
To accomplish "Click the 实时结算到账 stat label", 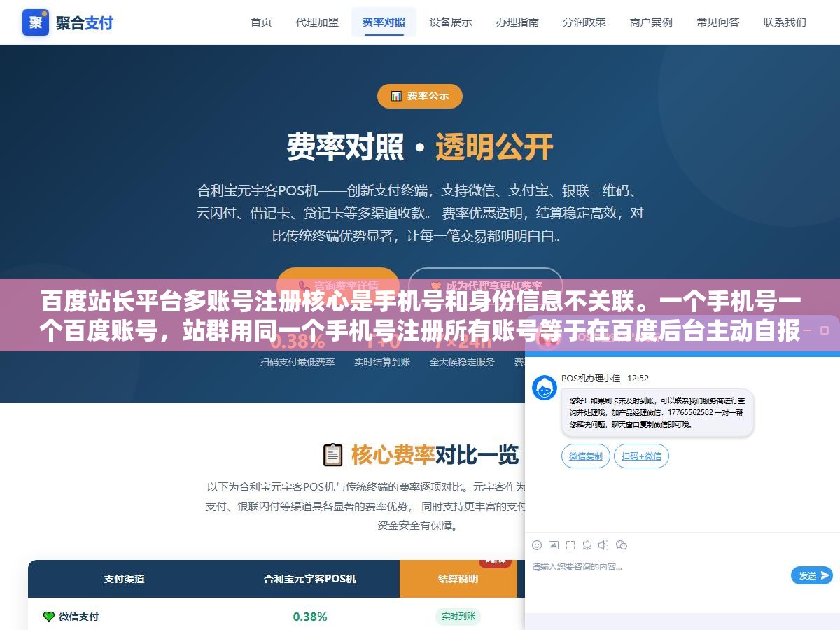I will point(382,362).
